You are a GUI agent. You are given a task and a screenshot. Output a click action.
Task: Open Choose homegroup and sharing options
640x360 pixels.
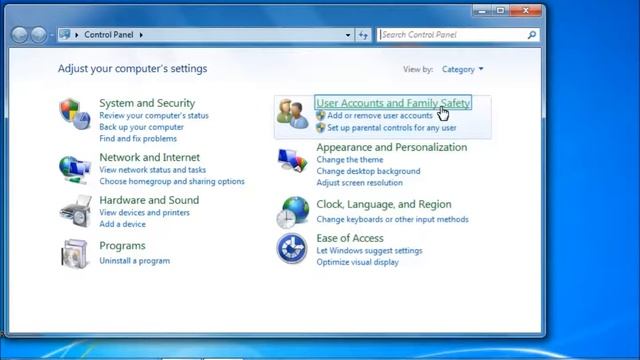(172, 181)
